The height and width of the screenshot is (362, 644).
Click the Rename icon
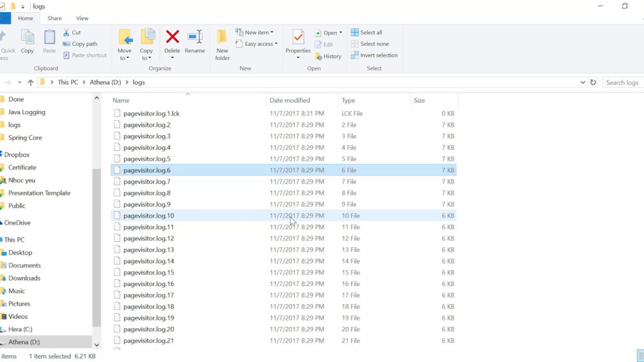(195, 37)
